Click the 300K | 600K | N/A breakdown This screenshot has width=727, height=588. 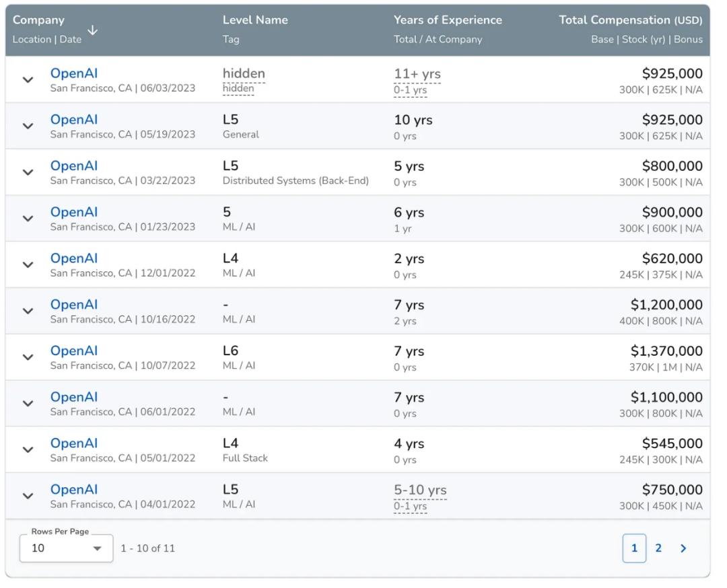[x=661, y=229]
